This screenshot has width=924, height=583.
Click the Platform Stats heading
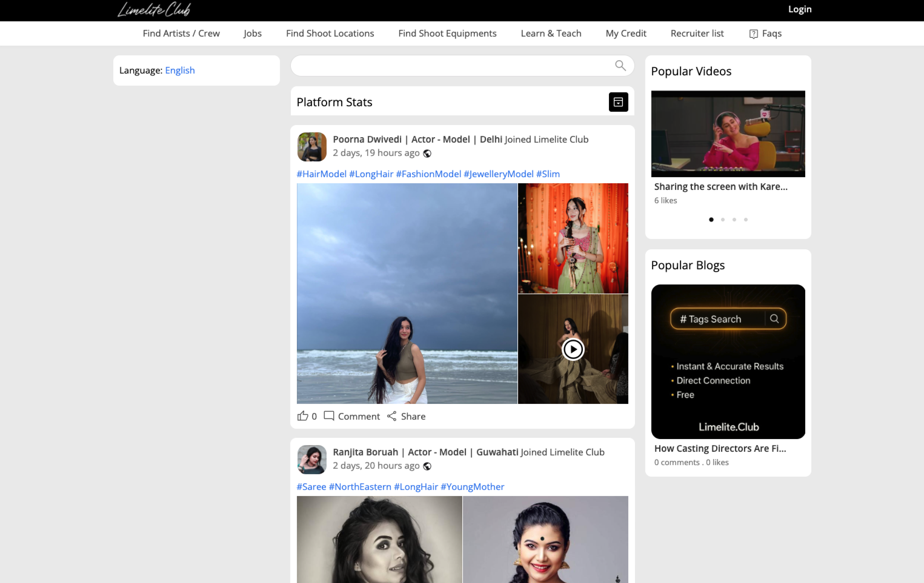(x=334, y=102)
